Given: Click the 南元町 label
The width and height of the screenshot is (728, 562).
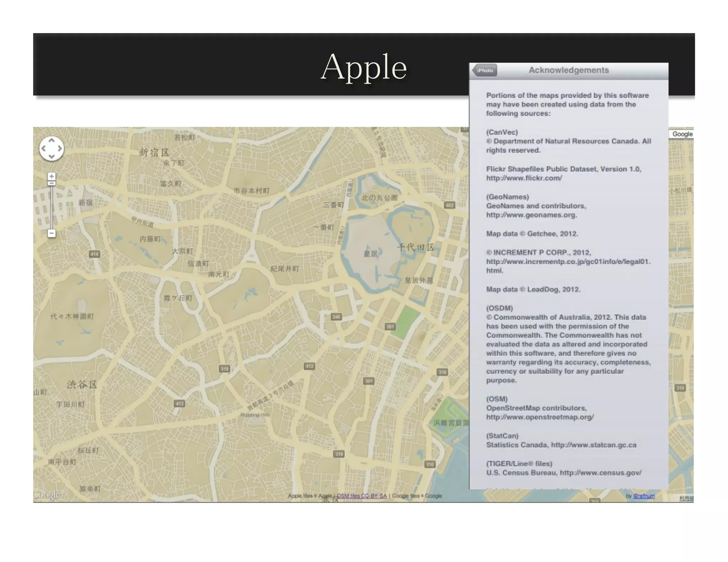Looking at the screenshot, I should [x=219, y=274].
